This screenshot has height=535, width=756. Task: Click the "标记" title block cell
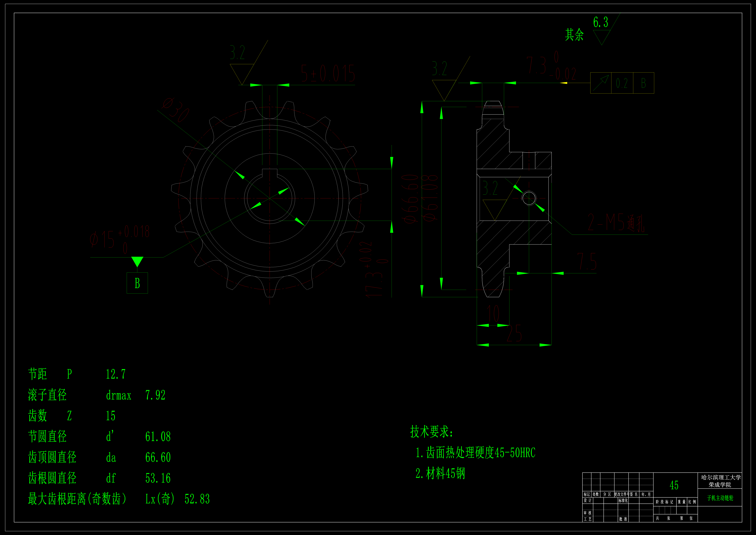coord(587,494)
